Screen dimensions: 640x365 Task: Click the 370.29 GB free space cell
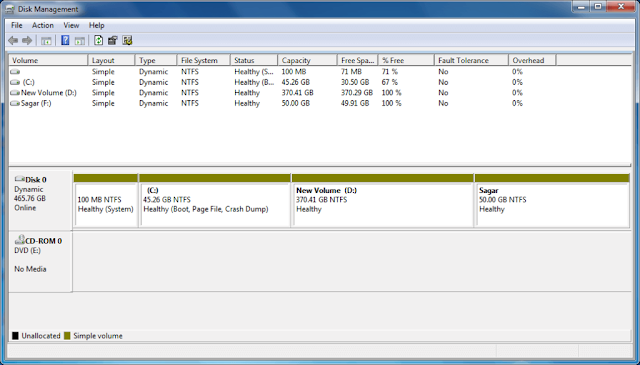point(357,93)
